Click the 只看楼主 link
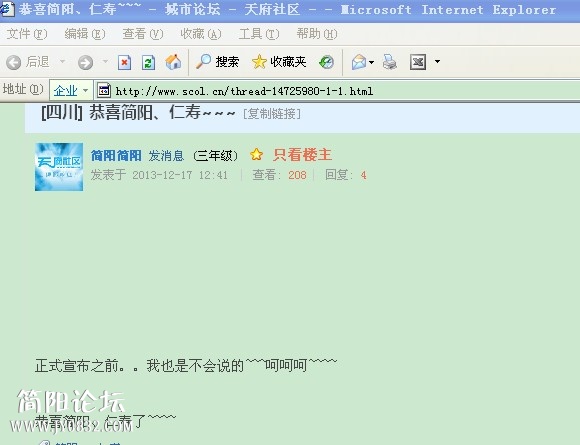Viewport: 580px width, 445px height. (x=303, y=155)
